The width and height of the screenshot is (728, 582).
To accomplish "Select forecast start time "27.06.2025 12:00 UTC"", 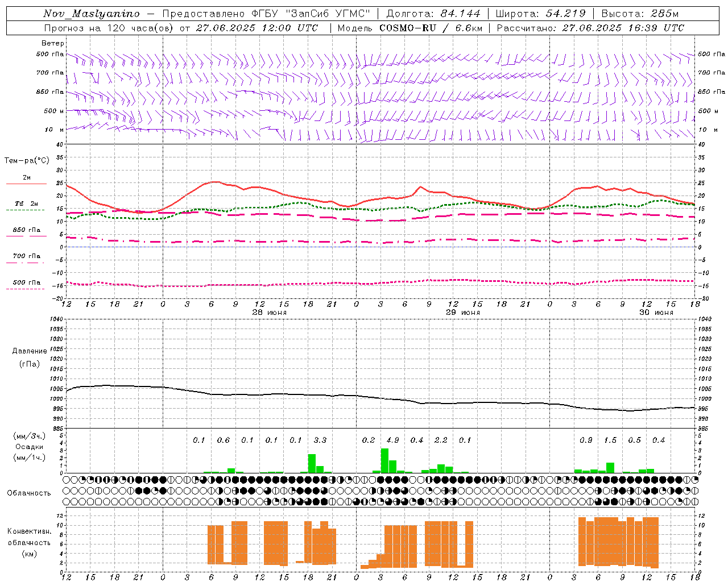I will [x=257, y=28].
